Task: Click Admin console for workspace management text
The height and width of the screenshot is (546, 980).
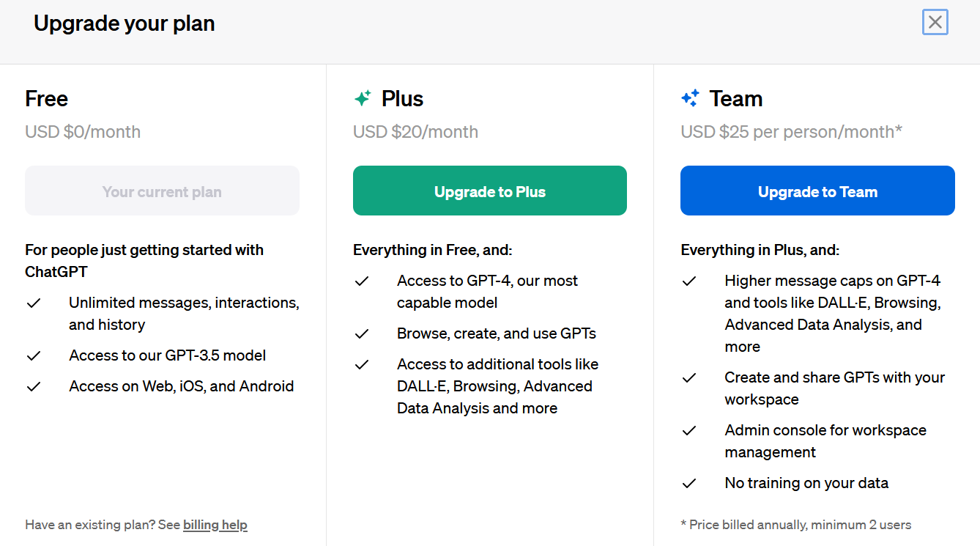Action: 825,441
